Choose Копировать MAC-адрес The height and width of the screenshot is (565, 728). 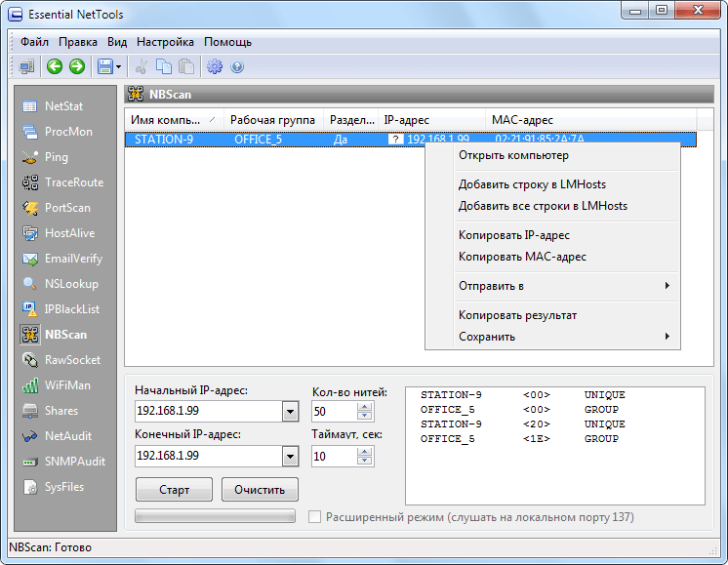tap(552, 257)
